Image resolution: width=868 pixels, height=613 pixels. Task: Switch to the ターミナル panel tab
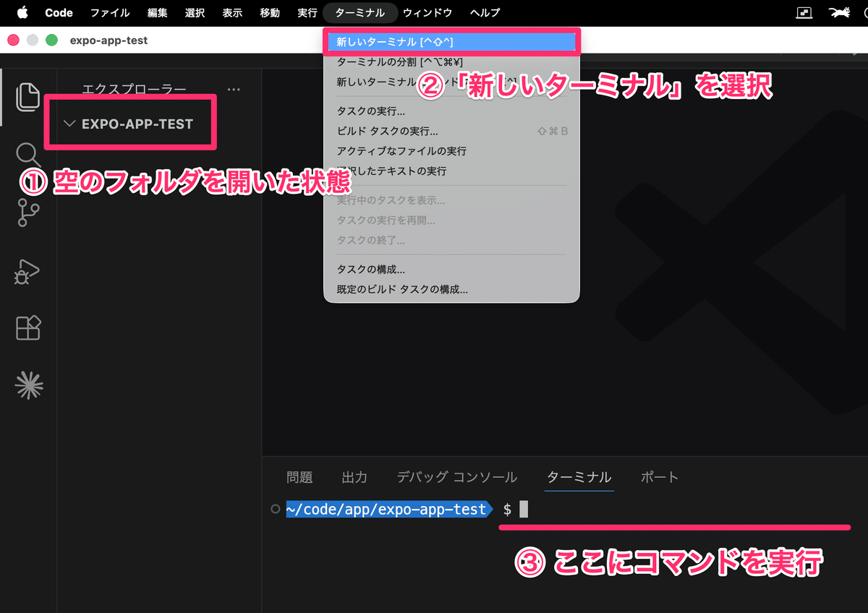click(579, 477)
